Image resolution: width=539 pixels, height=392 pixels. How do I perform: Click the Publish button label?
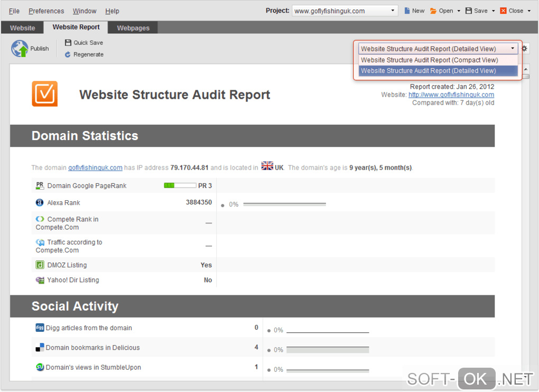(40, 49)
